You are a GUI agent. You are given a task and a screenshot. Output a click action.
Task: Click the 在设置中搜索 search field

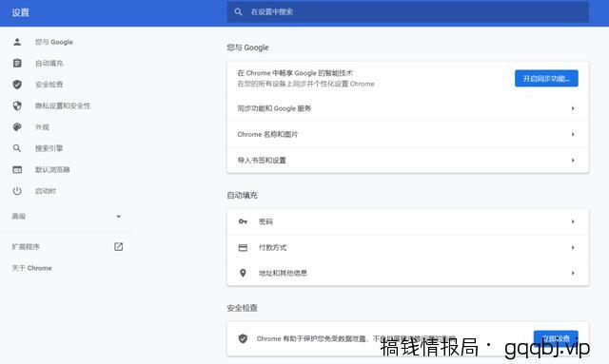[408, 12]
